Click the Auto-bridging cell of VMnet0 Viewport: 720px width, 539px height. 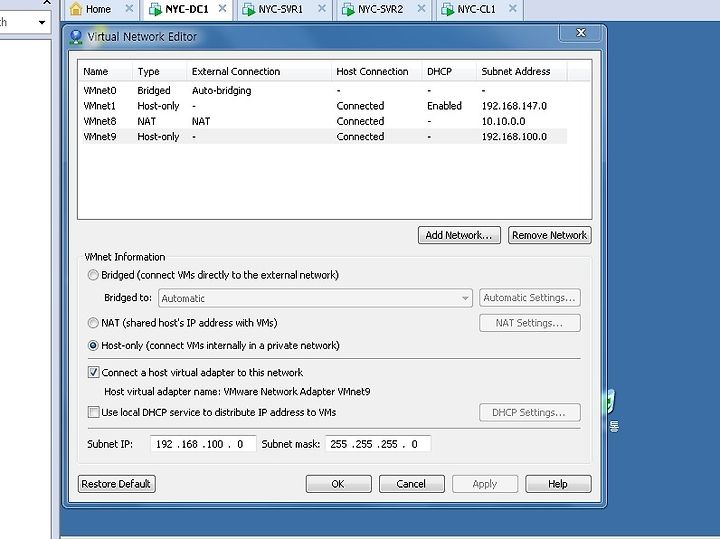point(221,90)
